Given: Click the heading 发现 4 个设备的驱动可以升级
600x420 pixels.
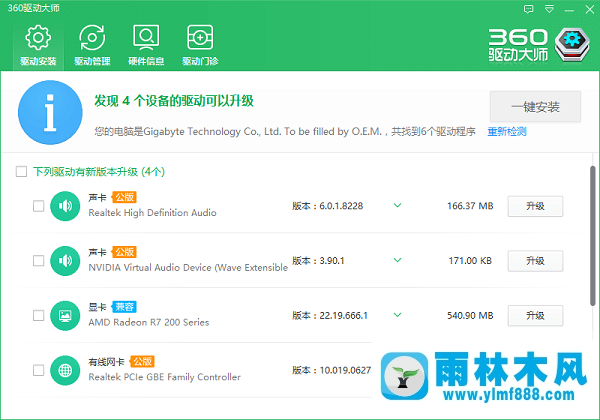Looking at the screenshot, I should point(174,101).
